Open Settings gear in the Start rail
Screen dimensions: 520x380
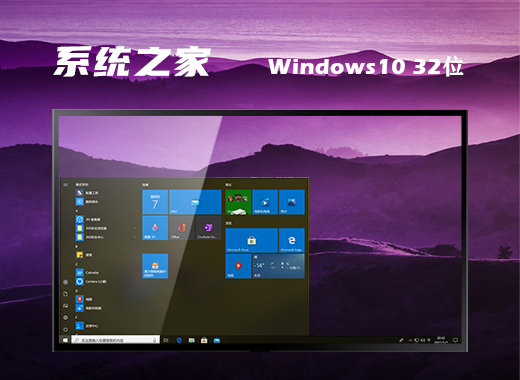[x=65, y=317]
